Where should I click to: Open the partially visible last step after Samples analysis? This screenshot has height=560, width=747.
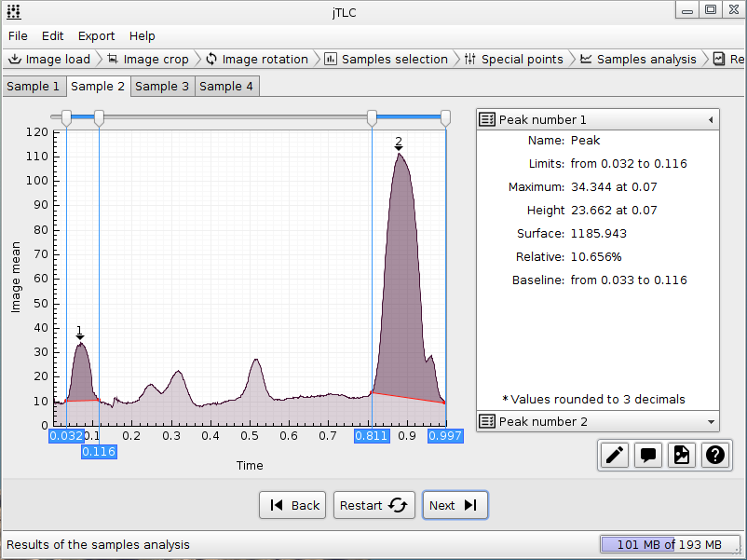pyautogui.click(x=729, y=59)
